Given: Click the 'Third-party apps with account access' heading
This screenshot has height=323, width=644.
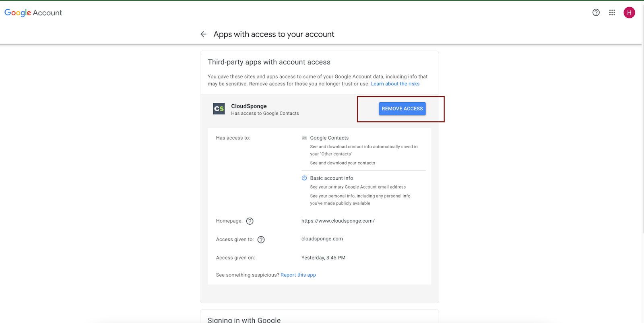Looking at the screenshot, I should pos(269,62).
